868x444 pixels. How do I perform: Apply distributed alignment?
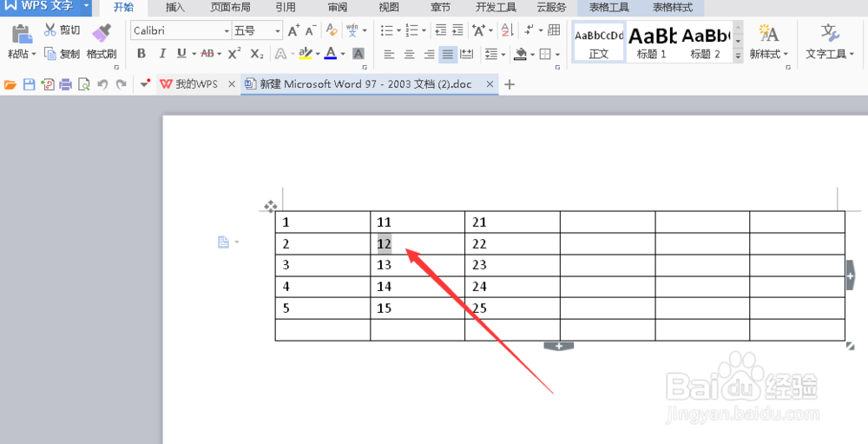pyautogui.click(x=467, y=55)
